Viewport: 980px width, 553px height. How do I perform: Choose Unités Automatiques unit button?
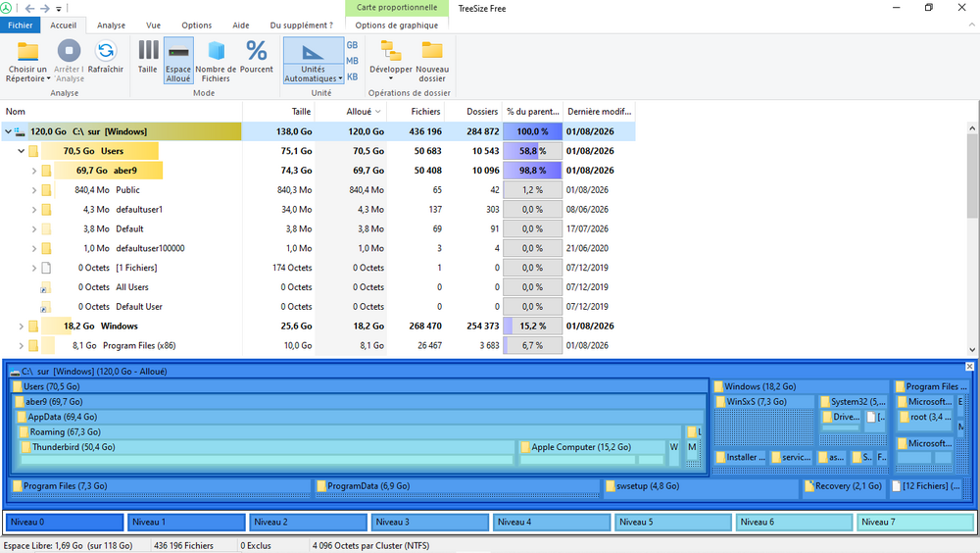click(x=314, y=60)
